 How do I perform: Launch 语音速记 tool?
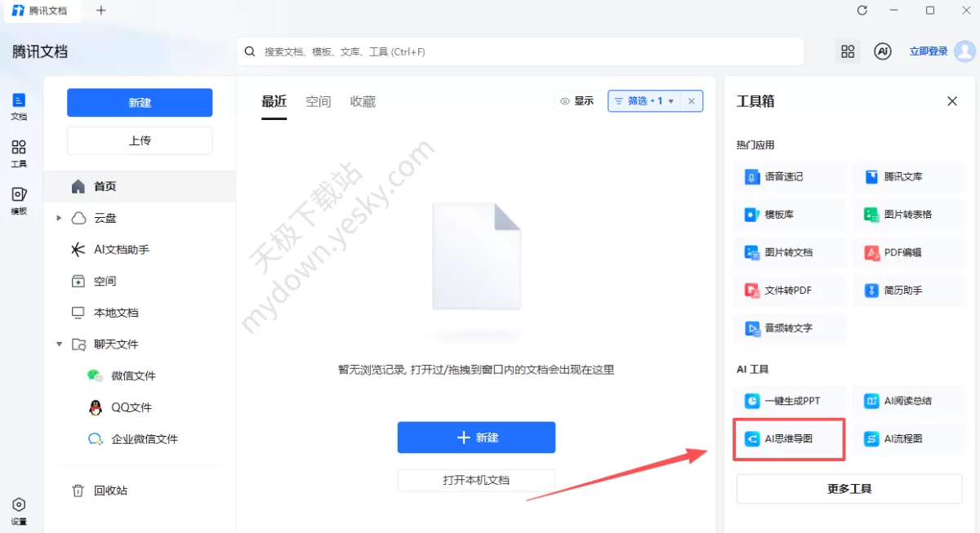pos(791,176)
